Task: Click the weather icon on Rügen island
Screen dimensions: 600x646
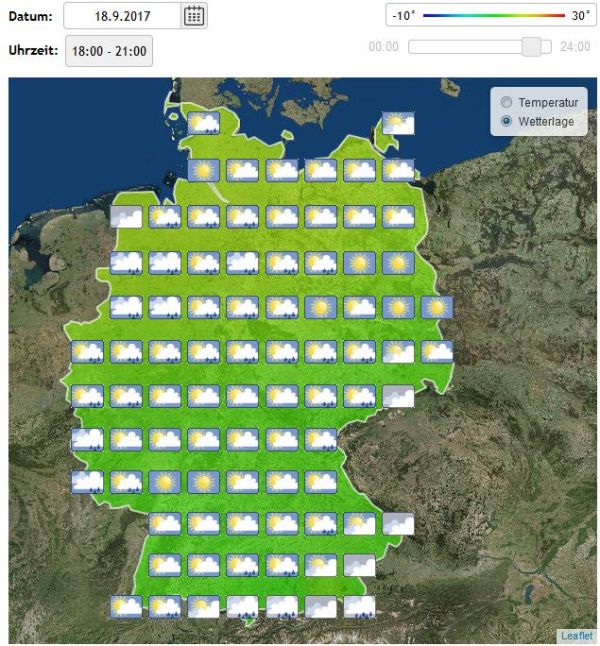Action: tap(398, 124)
